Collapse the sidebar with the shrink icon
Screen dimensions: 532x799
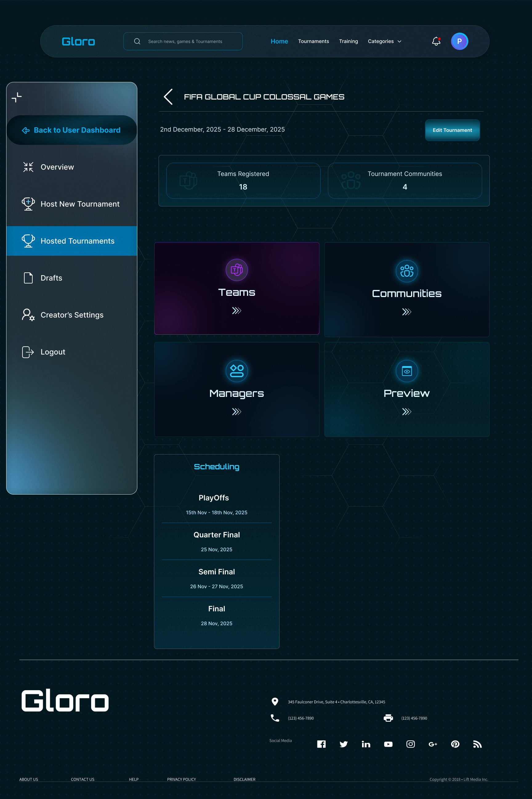pyautogui.click(x=17, y=97)
